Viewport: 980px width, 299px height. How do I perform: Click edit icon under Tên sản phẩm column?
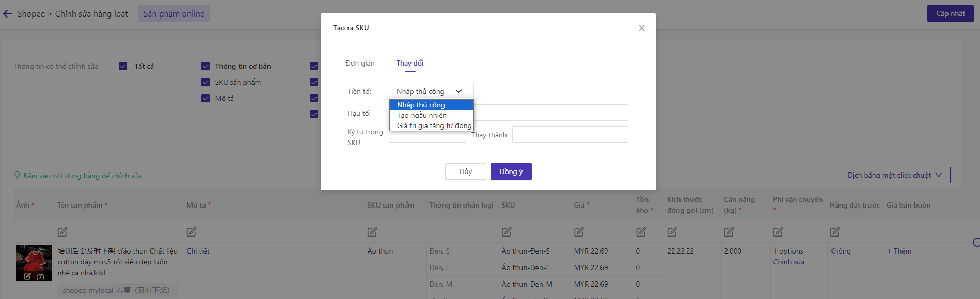coord(62,232)
